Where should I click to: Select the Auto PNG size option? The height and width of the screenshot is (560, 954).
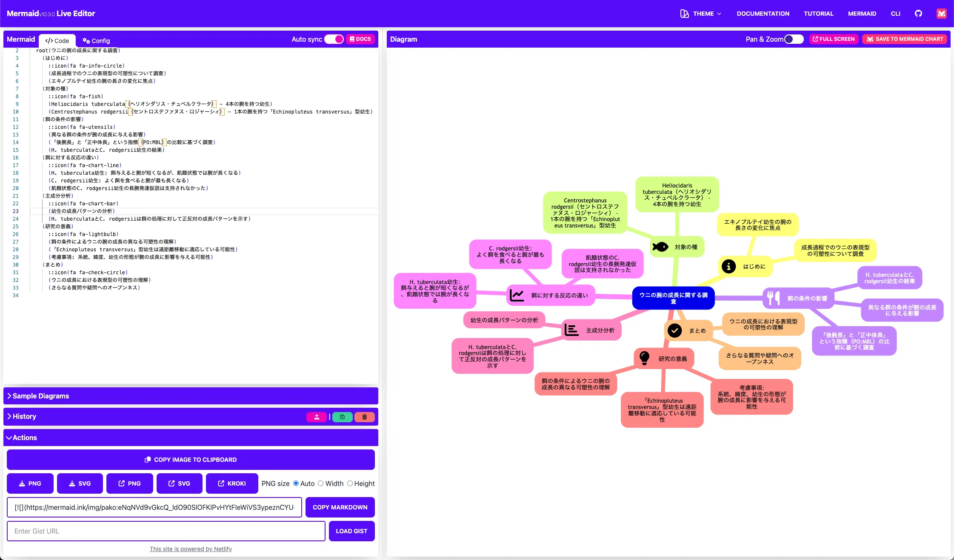point(296,483)
